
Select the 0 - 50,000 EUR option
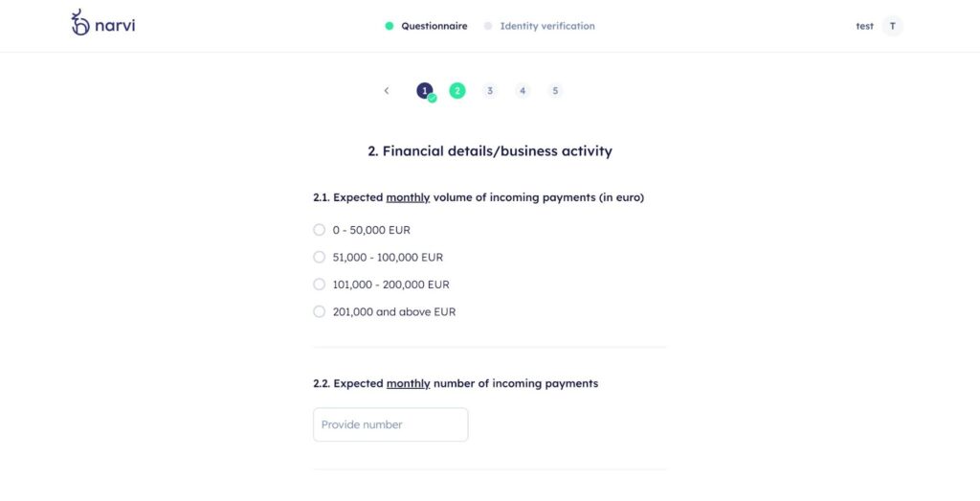[x=320, y=230]
